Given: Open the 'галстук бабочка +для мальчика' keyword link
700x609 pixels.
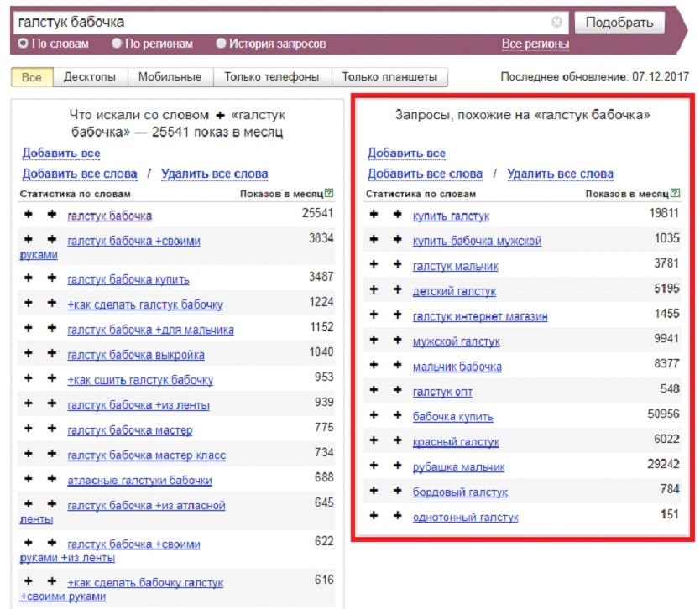Looking at the screenshot, I should coord(150,330).
